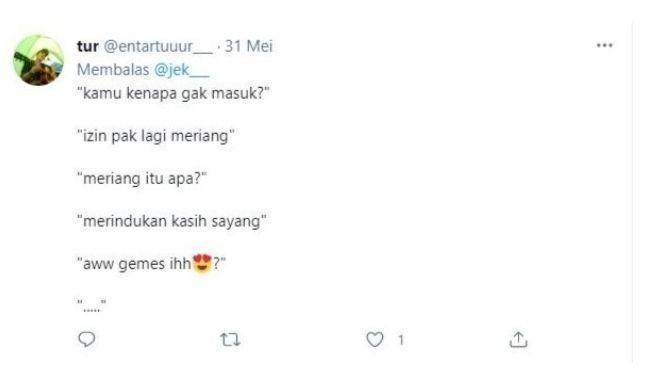Click the thin vertical border beside the tweet
The width and height of the screenshot is (648, 372).
pos(632,192)
